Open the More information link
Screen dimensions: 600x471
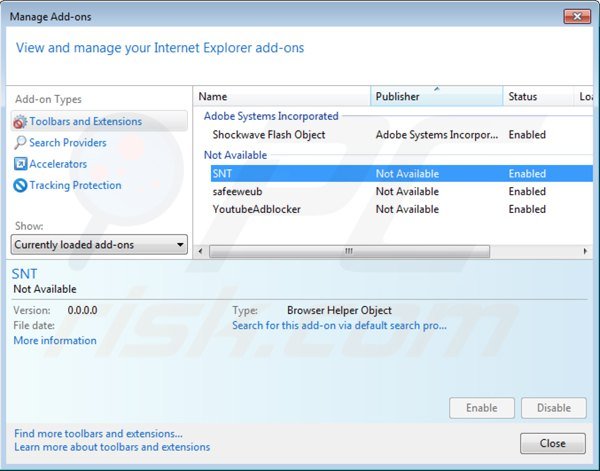(x=55, y=341)
